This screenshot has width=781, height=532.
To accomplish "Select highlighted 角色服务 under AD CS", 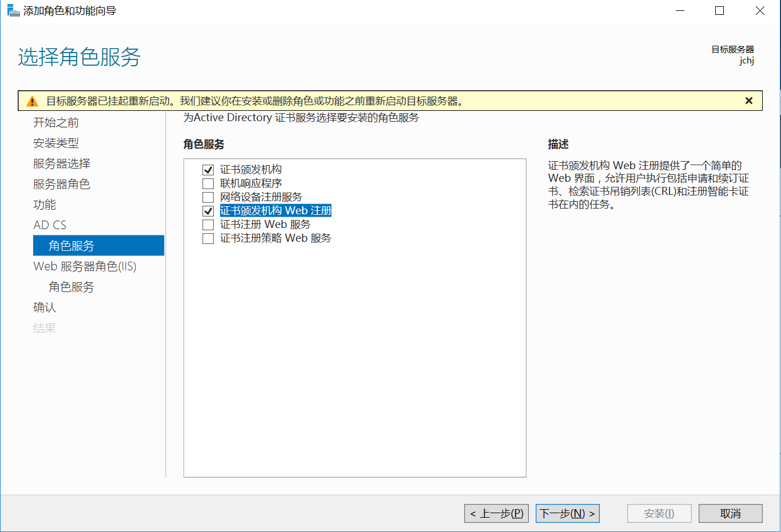I will pyautogui.click(x=98, y=246).
